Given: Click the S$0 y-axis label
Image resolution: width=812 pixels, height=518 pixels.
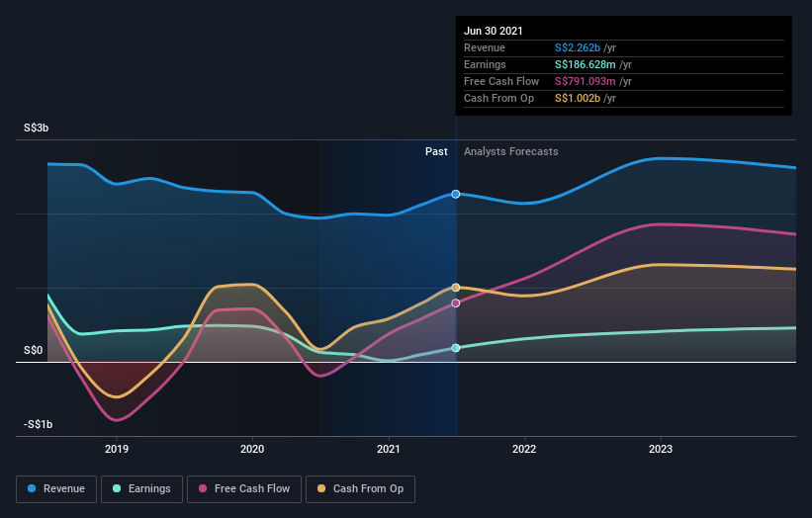Looking at the screenshot, I should [x=34, y=350].
